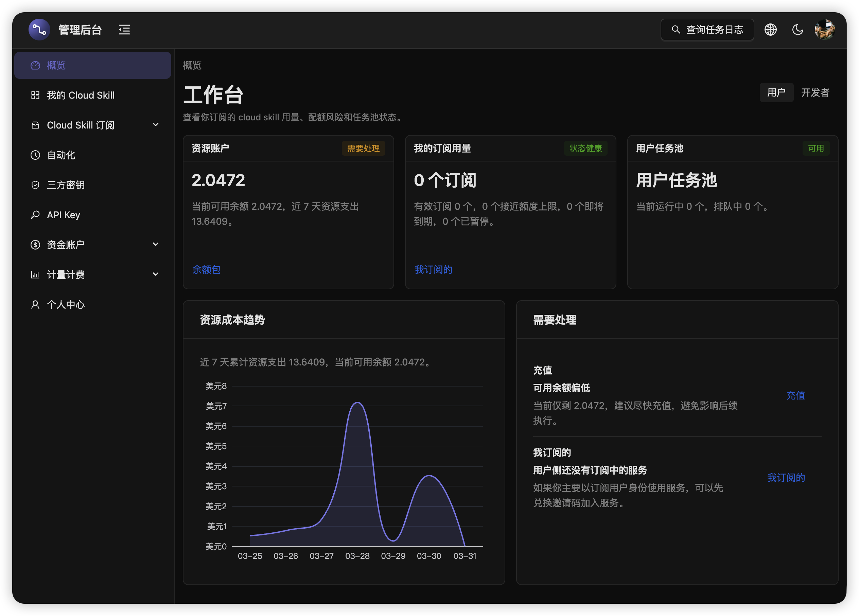Viewport: 859px width, 616px height.
Task: Click 充值 to recharge balance
Action: (795, 395)
